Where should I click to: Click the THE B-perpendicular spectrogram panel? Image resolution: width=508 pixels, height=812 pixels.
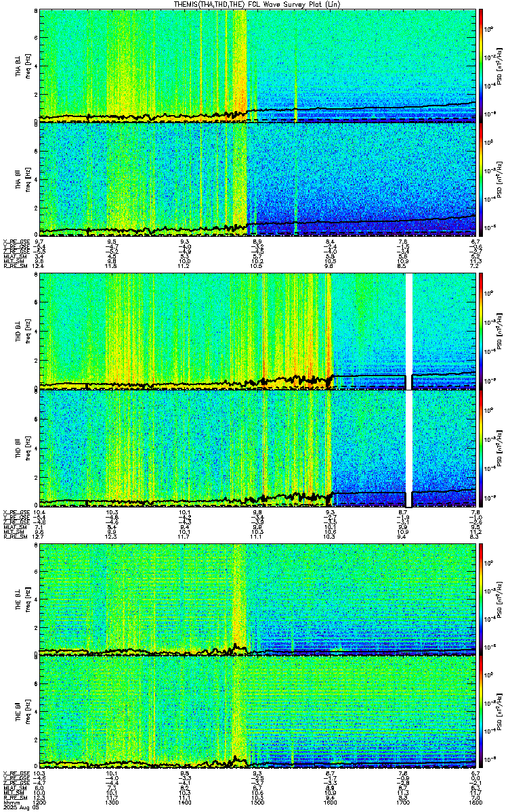tap(257, 599)
